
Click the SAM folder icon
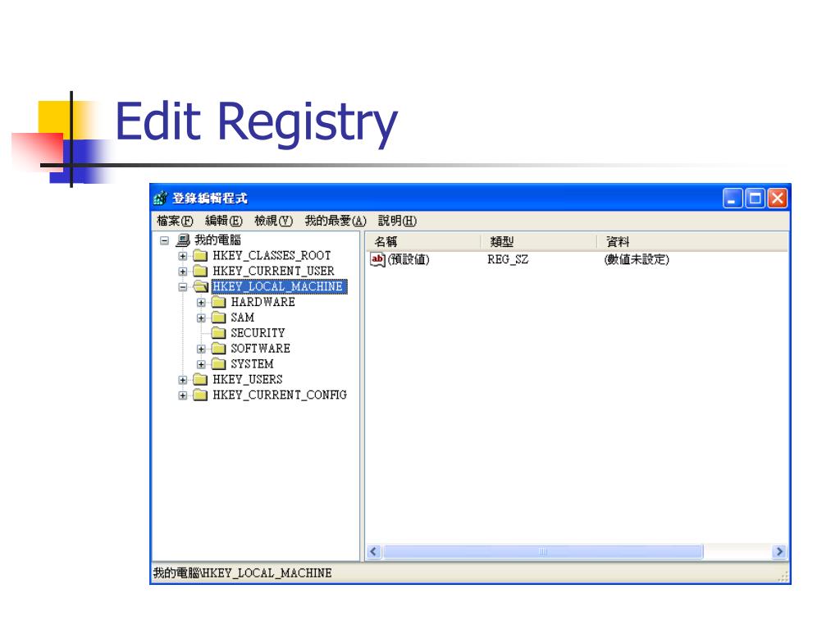tap(218, 317)
